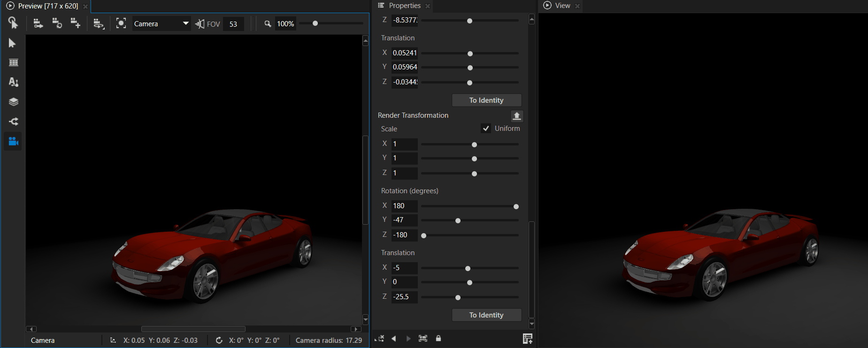Select the View tab

[562, 6]
